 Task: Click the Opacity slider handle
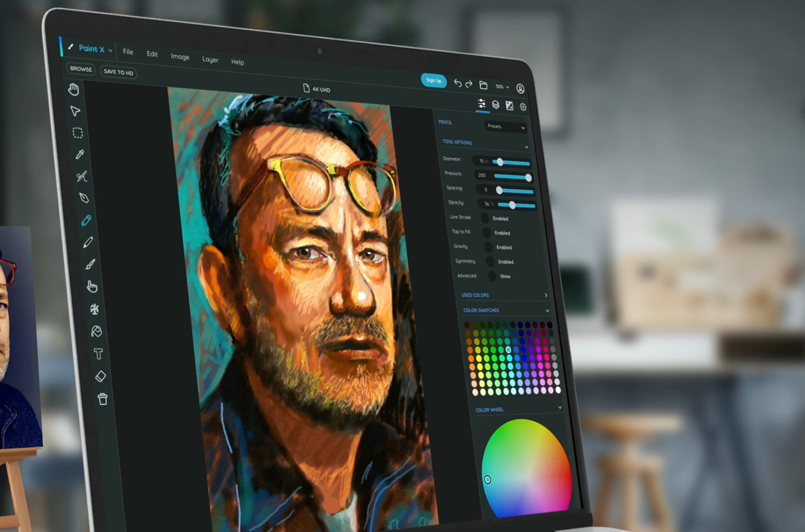pos(512,205)
